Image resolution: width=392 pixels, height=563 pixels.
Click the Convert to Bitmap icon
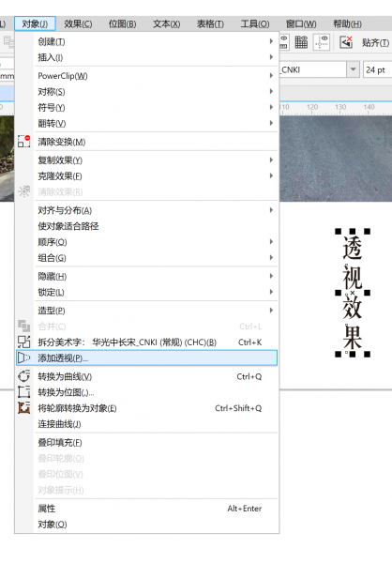[23, 391]
